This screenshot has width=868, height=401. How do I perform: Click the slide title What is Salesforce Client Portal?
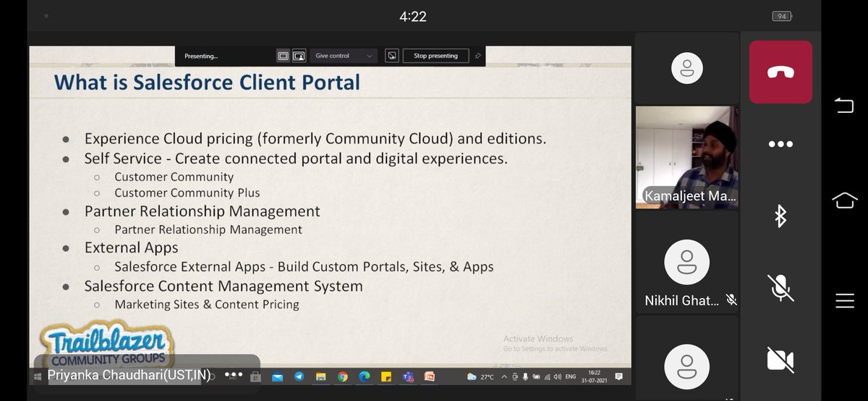point(207,83)
